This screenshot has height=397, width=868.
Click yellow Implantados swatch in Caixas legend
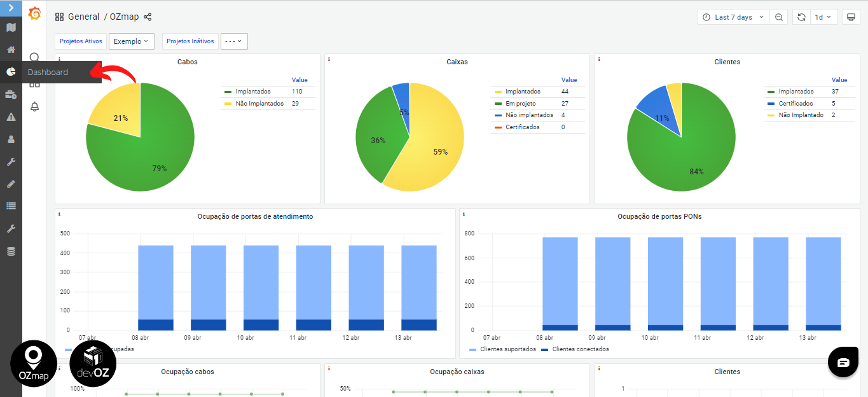(498, 92)
